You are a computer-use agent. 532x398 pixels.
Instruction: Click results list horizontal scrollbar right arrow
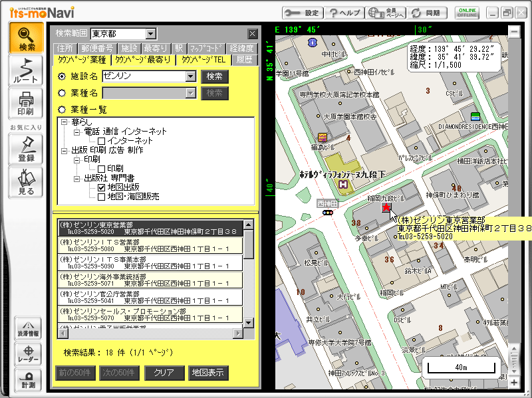(238, 334)
